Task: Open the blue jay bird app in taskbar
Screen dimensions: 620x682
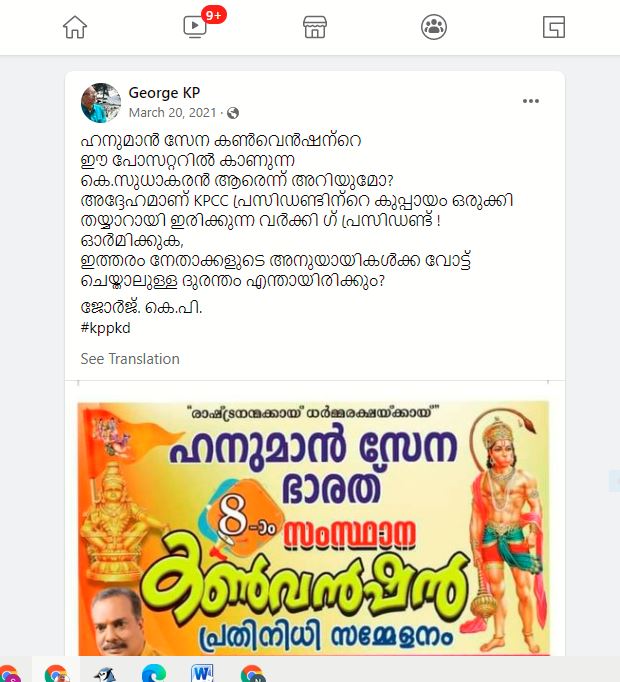Action: pyautogui.click(x=106, y=674)
